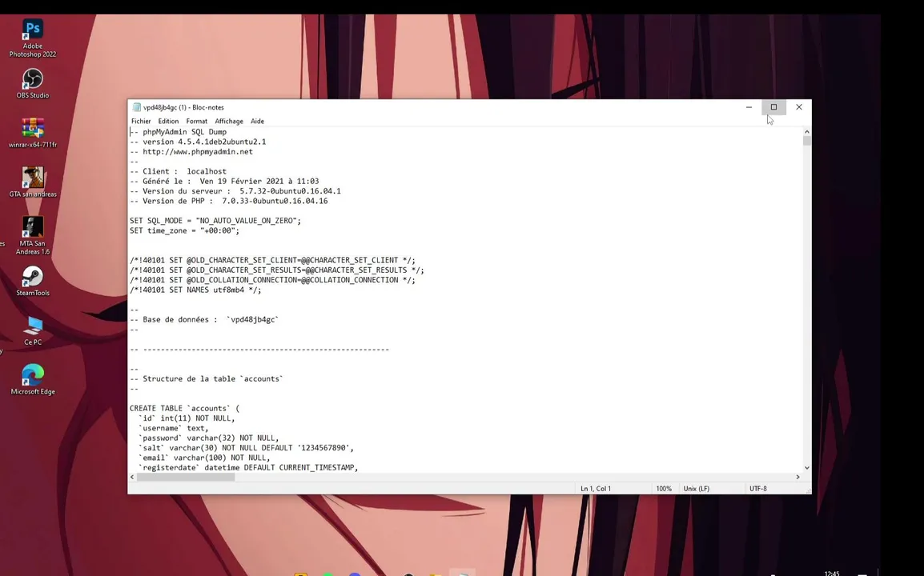Click the 'SET SQL_MODE' line
This screenshot has width=924, height=576.
(x=215, y=221)
